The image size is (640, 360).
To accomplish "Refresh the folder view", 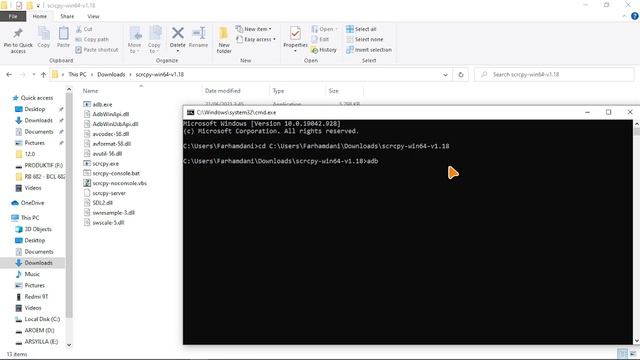I will click(x=461, y=75).
